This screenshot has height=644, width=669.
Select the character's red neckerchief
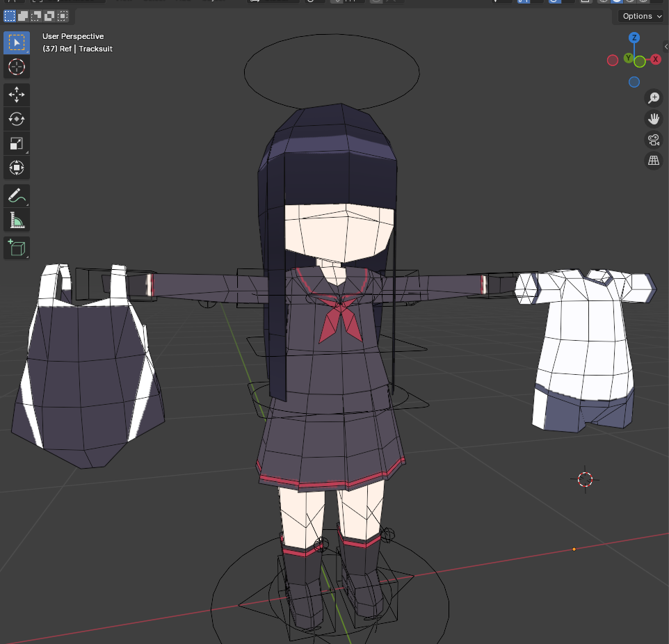tap(340, 319)
